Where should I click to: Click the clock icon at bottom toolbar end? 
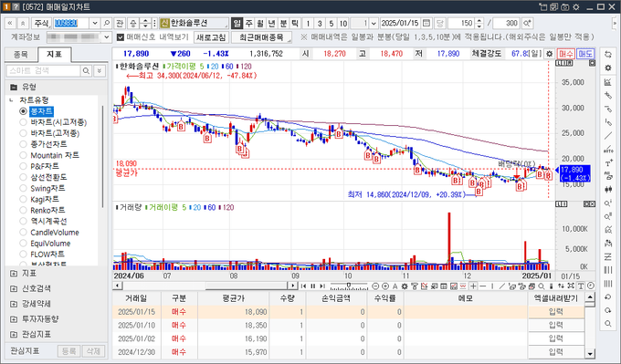click(x=591, y=286)
